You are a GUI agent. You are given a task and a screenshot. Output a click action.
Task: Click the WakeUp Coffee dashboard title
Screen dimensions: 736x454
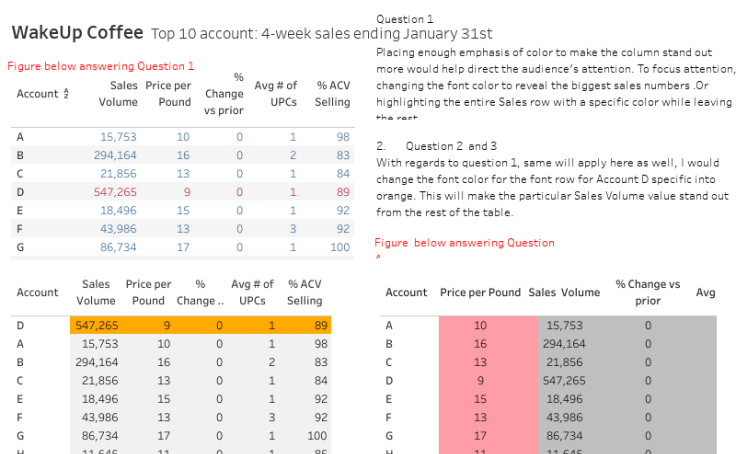[77, 33]
